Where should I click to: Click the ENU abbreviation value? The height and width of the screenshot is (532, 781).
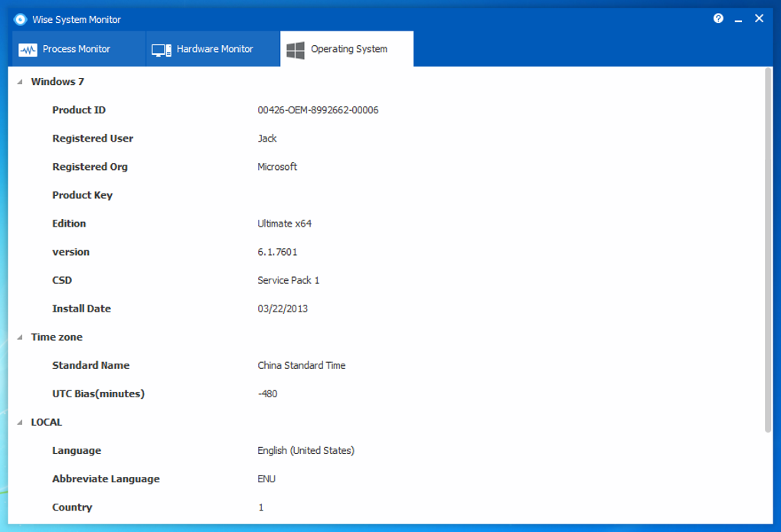(x=266, y=479)
